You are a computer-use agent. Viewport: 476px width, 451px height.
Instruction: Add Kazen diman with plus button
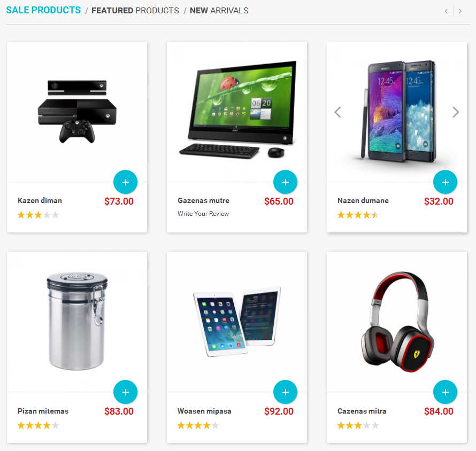(125, 182)
